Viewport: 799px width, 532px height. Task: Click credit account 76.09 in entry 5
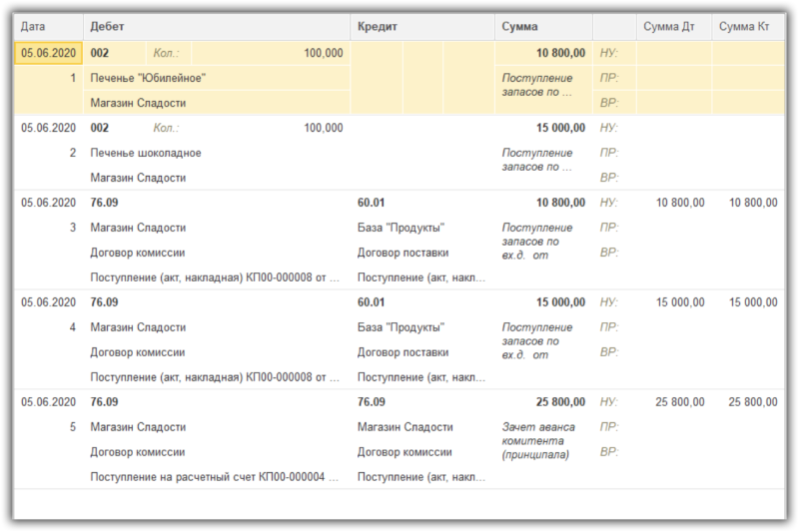371,402
